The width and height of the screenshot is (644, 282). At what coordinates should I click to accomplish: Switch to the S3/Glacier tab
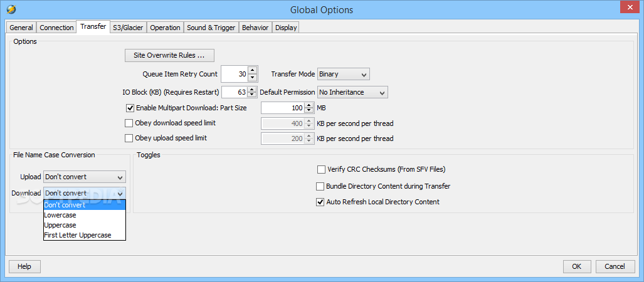point(127,28)
